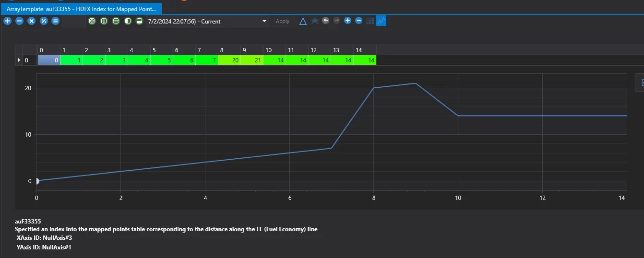Toggle the table grid view icon

click(x=370, y=21)
